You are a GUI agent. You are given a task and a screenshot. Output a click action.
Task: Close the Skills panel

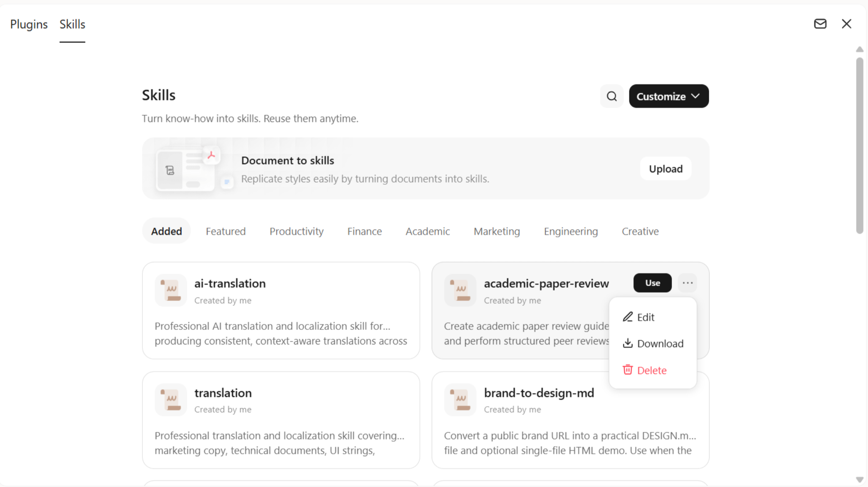[x=847, y=24]
